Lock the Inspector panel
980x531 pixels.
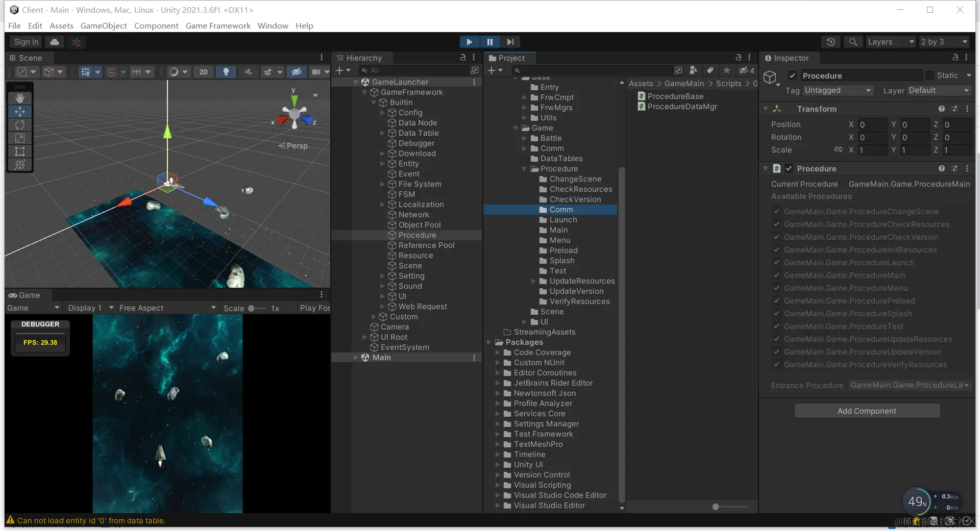(x=955, y=58)
